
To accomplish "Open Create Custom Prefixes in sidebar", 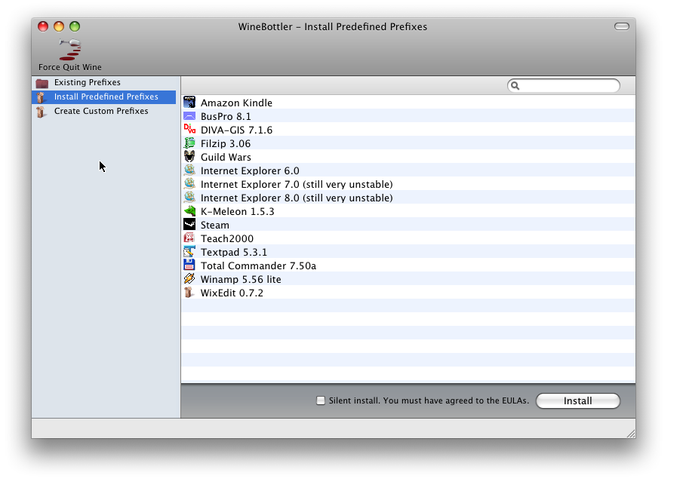I will click(104, 111).
